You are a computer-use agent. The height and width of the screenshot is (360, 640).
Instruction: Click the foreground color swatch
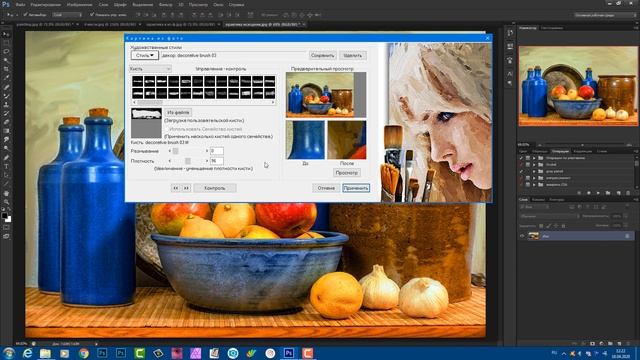(x=4, y=216)
